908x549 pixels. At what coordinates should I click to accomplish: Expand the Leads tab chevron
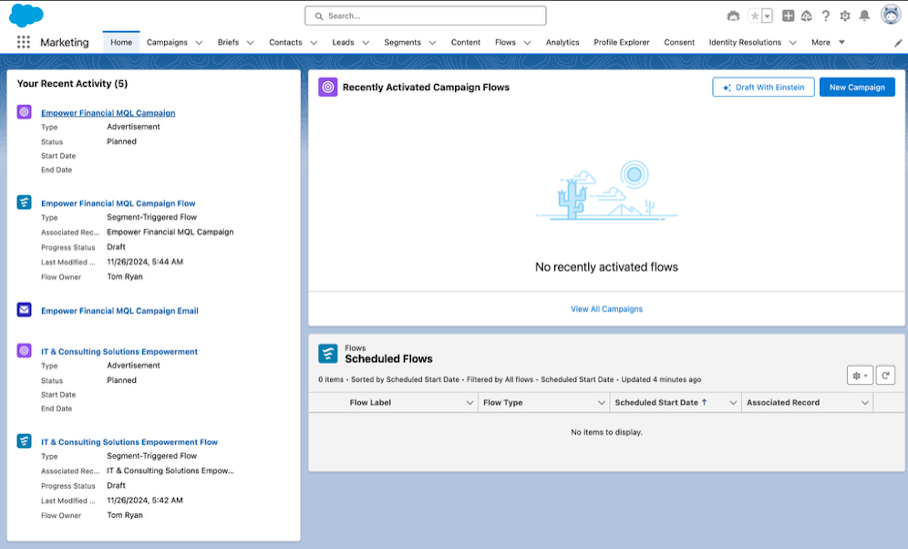pyautogui.click(x=365, y=43)
